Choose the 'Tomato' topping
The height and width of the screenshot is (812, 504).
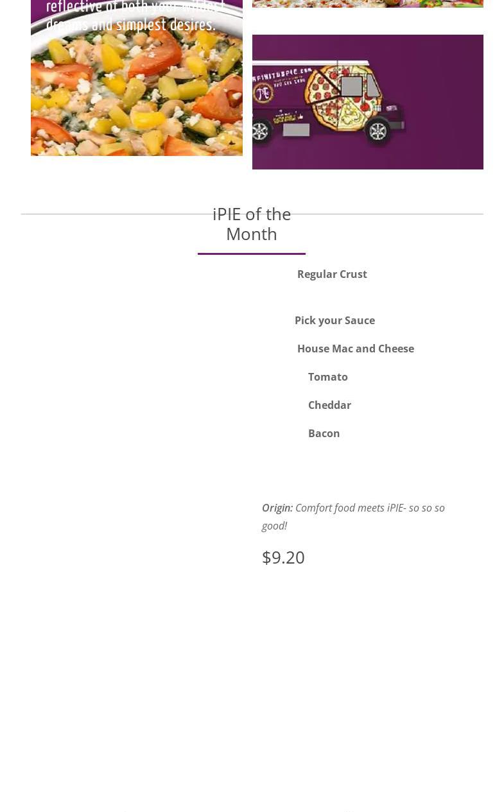click(x=327, y=377)
